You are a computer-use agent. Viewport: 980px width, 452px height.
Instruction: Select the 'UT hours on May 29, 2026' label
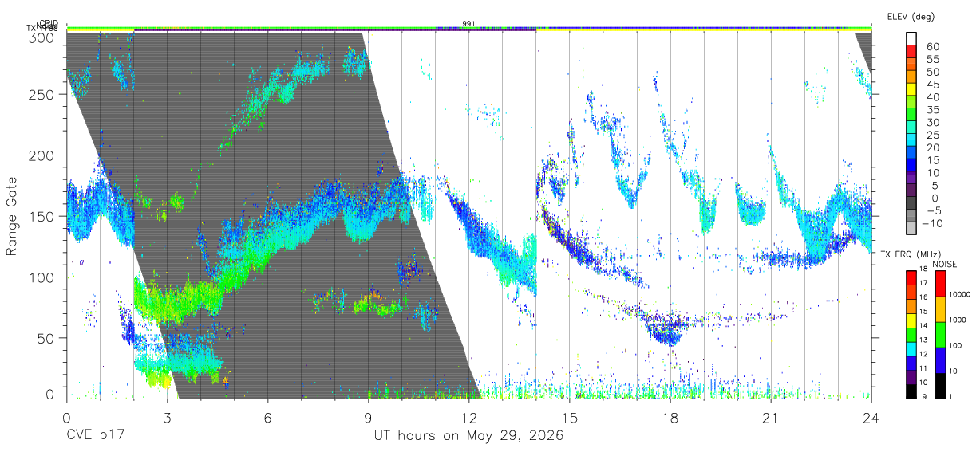[x=469, y=436]
